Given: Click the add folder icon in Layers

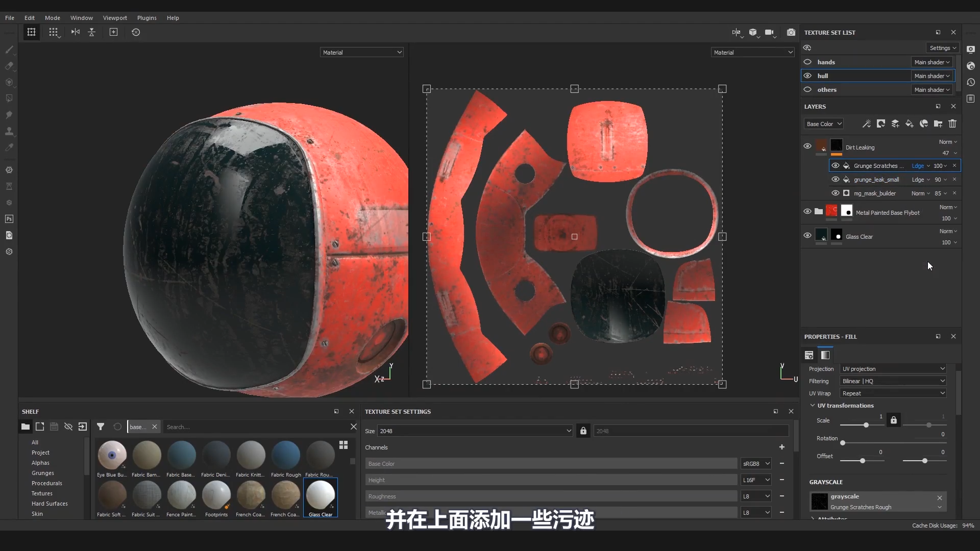Looking at the screenshot, I should coord(938,123).
